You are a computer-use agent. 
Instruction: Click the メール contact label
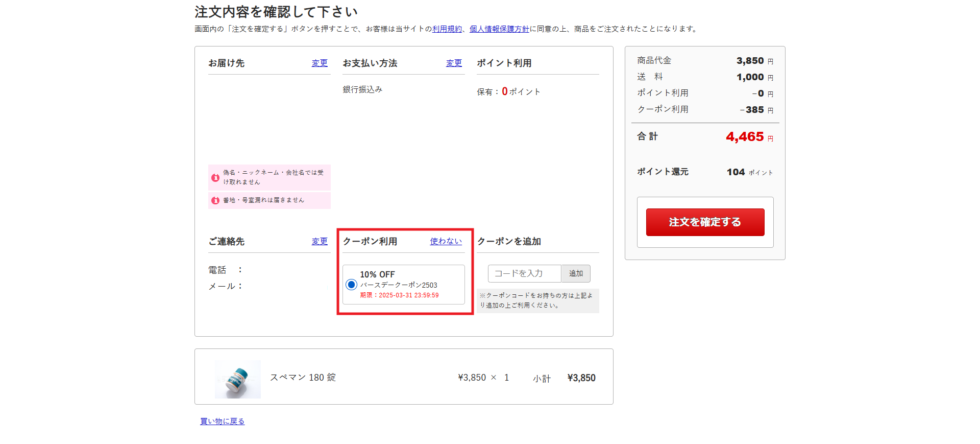pos(222,286)
